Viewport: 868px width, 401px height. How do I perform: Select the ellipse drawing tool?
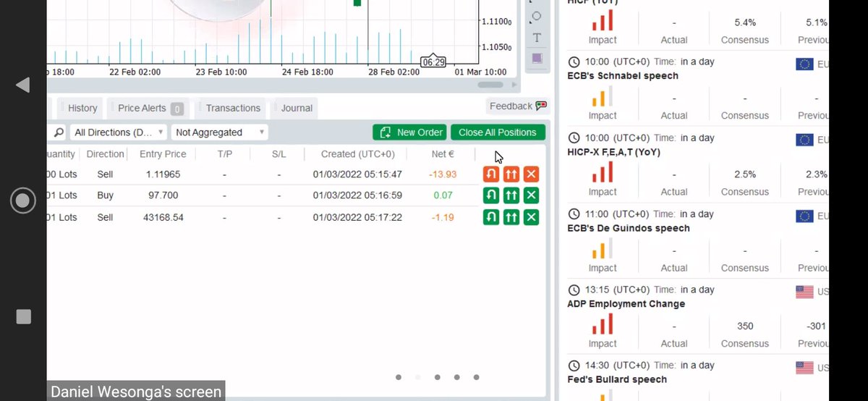point(536,16)
